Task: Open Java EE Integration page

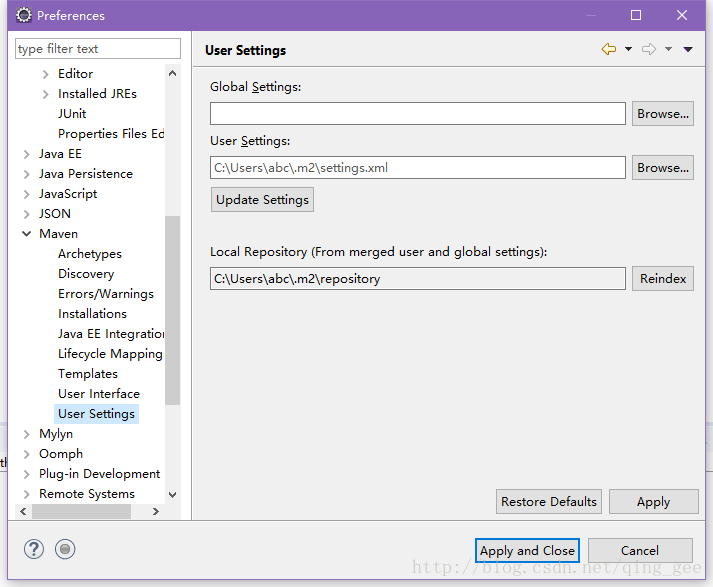Action: pyautogui.click(x=111, y=334)
